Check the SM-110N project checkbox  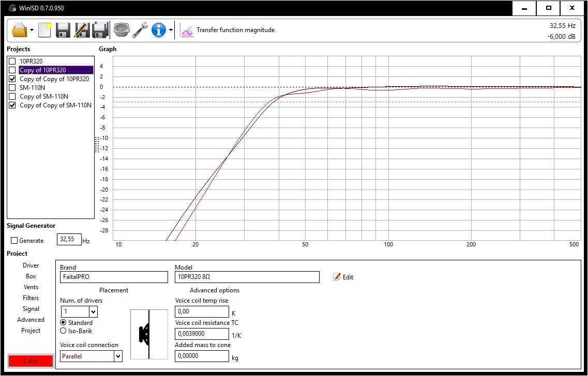(x=12, y=88)
